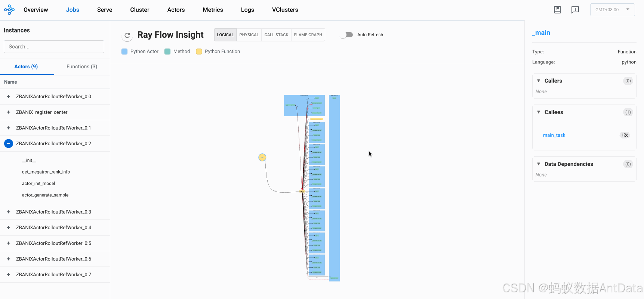This screenshot has height=299, width=644.
Task: Open the Logs tab
Action: [247, 10]
